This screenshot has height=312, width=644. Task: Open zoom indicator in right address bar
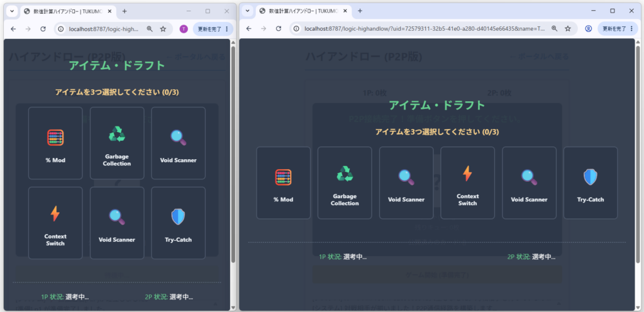(x=555, y=29)
